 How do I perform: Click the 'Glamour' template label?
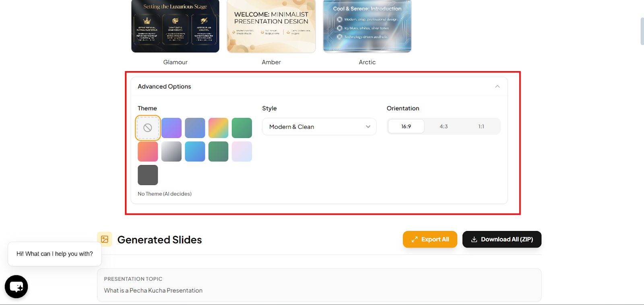tap(175, 62)
